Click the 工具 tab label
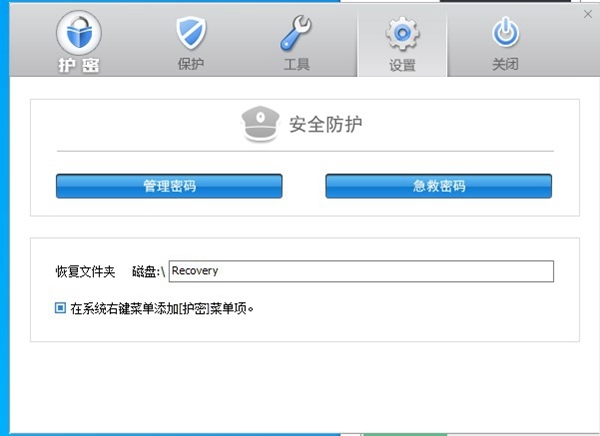This screenshot has height=436, width=600. click(297, 64)
